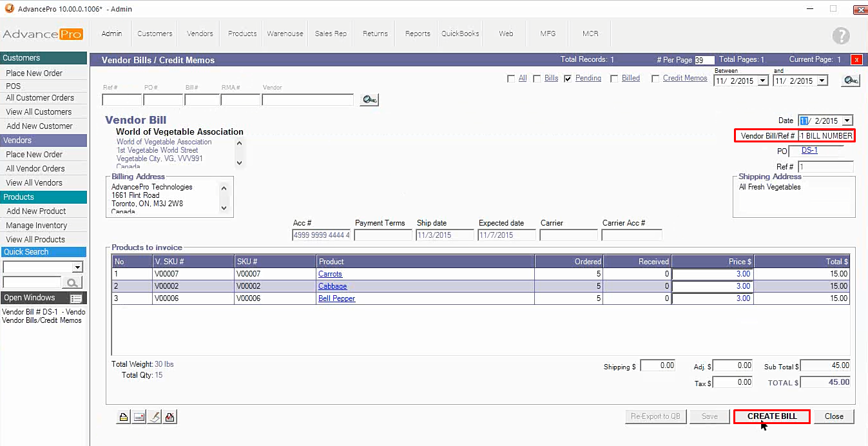Open the DS-1 purchase order link
868x446 pixels.
click(x=809, y=150)
